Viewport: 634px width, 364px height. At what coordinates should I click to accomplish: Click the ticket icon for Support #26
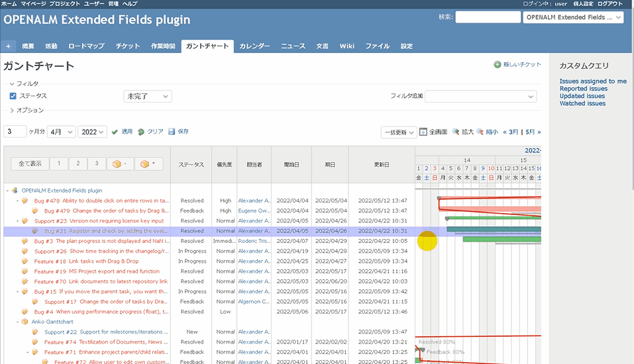pyautogui.click(x=25, y=251)
